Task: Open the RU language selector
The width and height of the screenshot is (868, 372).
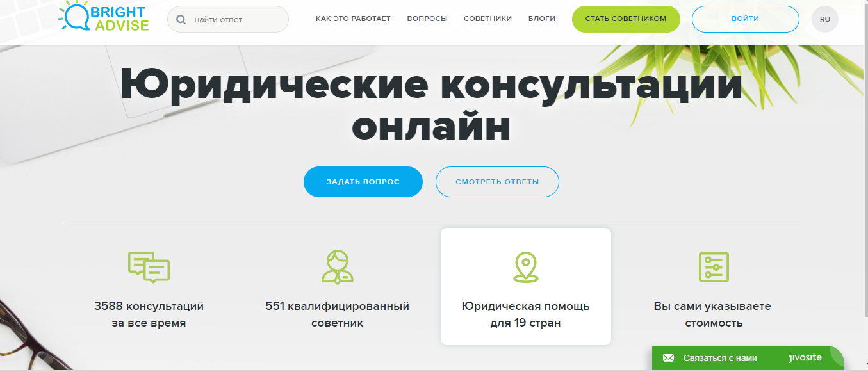Action: (824, 19)
